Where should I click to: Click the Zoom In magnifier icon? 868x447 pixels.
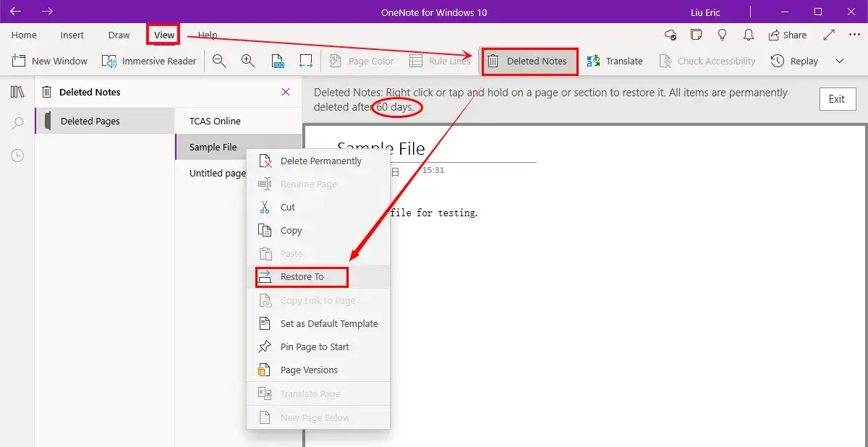(248, 61)
